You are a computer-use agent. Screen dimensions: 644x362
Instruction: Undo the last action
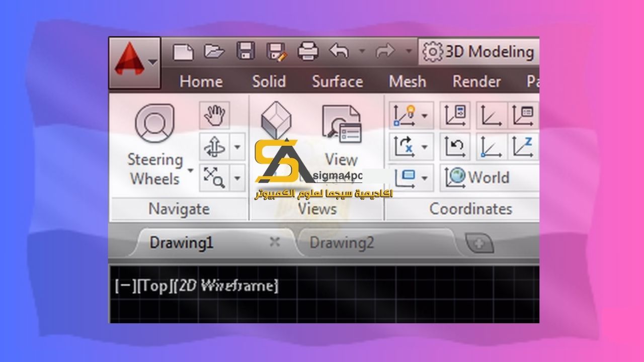340,51
